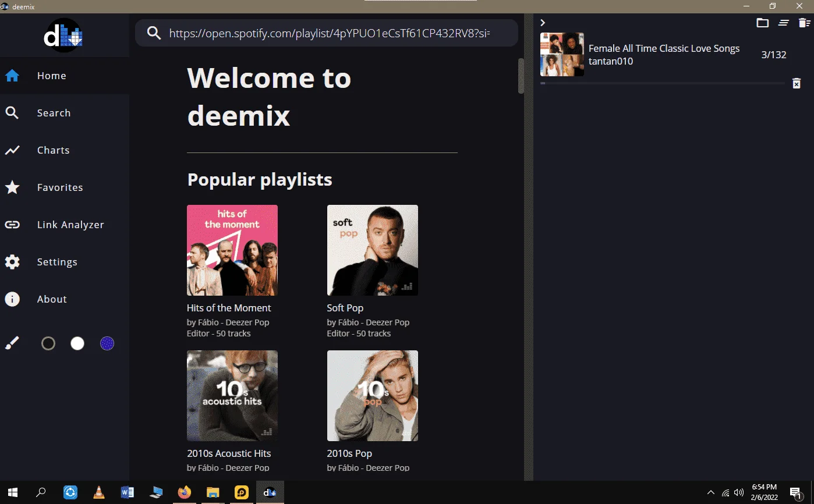Click the About info icon
The height and width of the screenshot is (504, 814).
click(12, 299)
